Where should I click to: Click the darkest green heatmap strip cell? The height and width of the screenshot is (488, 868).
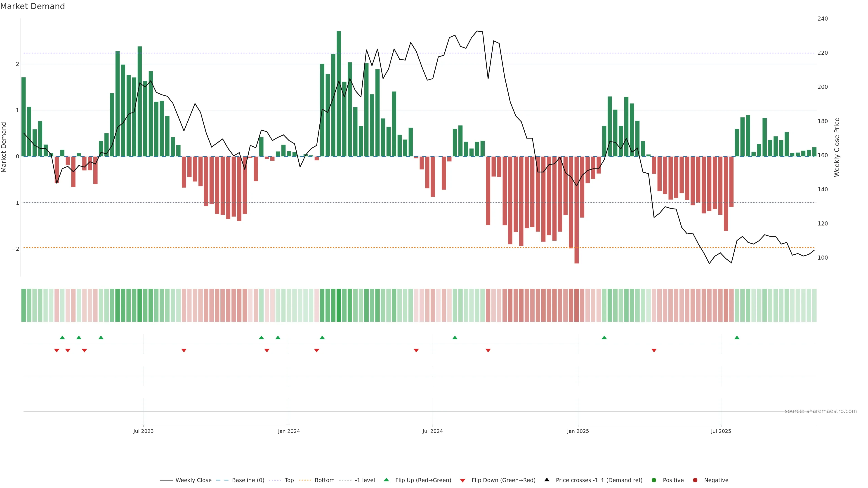(339, 305)
